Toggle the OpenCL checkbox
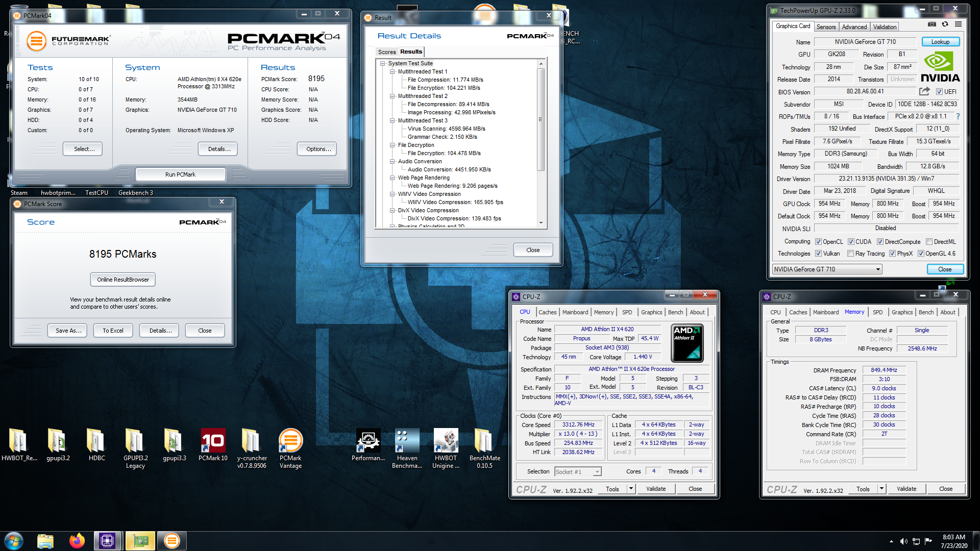 pos(818,242)
